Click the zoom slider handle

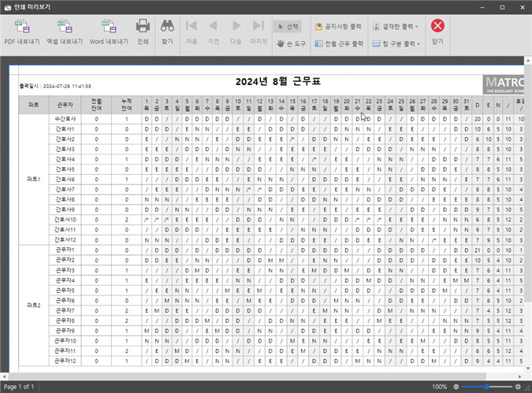pyautogui.click(x=489, y=387)
